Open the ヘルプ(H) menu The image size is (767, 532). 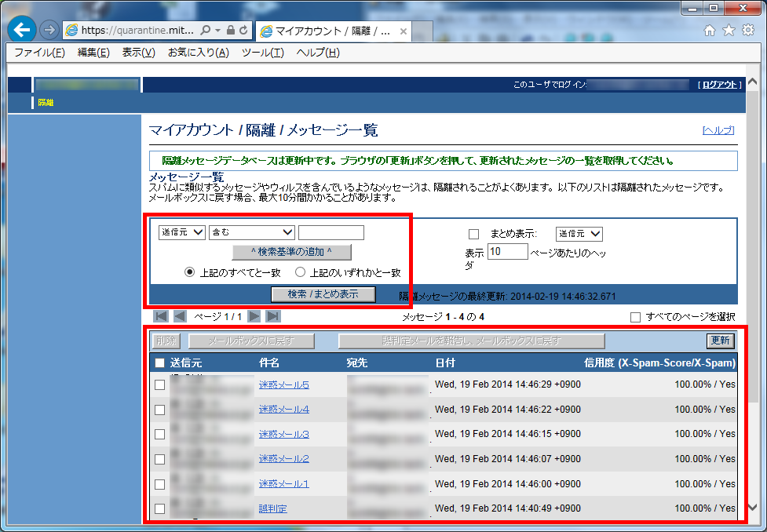tap(318, 53)
